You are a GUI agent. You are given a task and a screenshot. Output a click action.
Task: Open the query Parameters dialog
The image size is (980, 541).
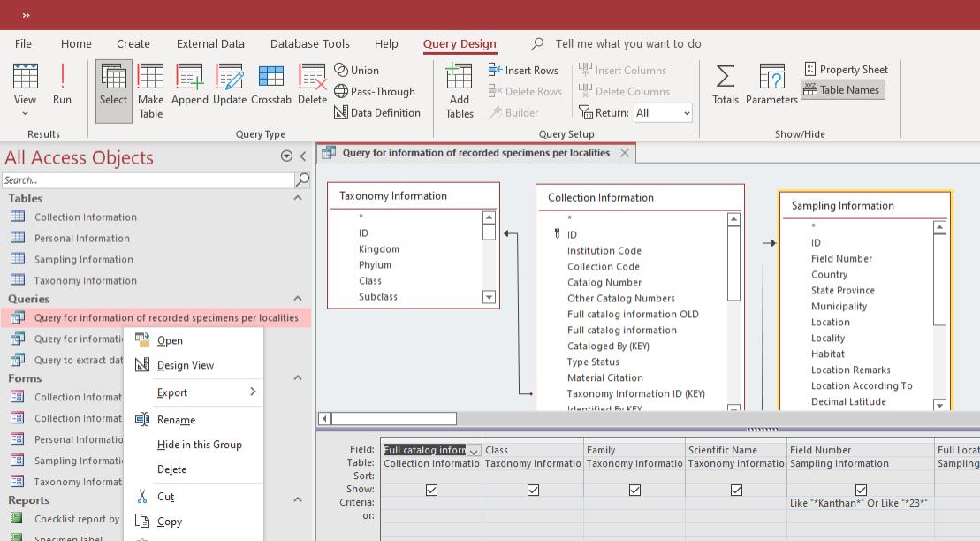[771, 84]
